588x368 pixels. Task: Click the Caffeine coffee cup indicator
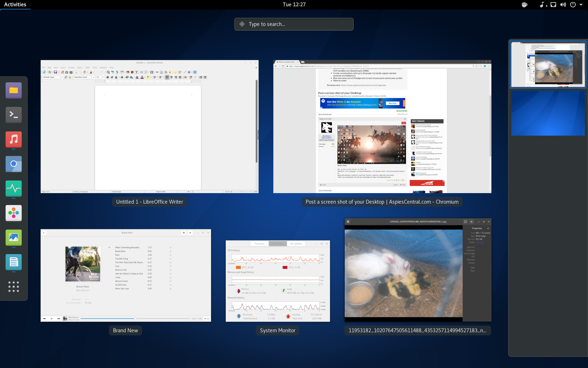tap(524, 5)
